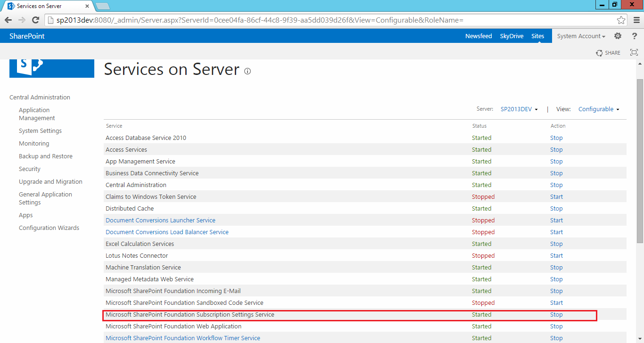Image resolution: width=644 pixels, height=343 pixels.
Task: Stop Access Services
Action: [556, 150]
